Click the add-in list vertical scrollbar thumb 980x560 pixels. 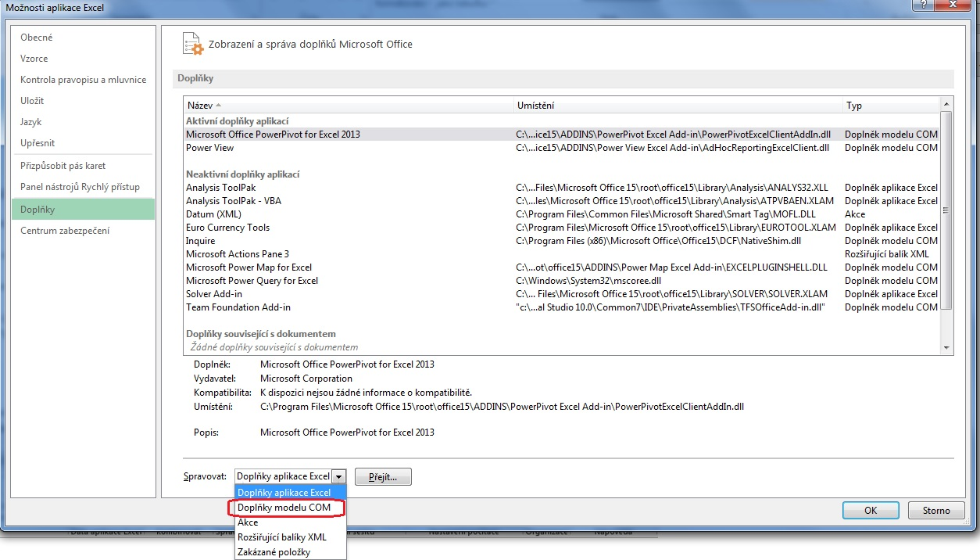(x=946, y=210)
